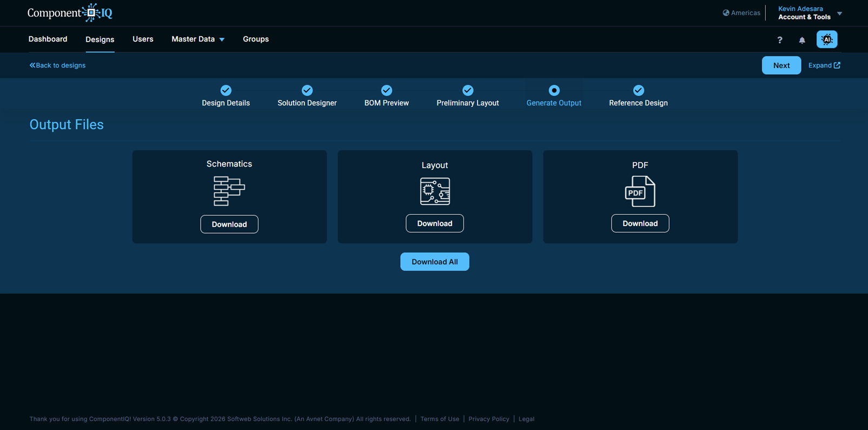Click the Expand link text
The width and height of the screenshot is (868, 430).
820,65
